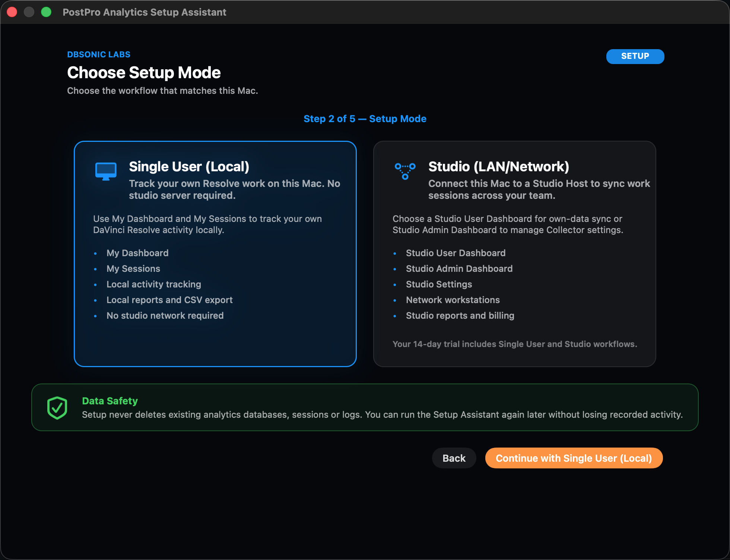Click Continue with Single User (Local)
This screenshot has height=560, width=730.
574,458
